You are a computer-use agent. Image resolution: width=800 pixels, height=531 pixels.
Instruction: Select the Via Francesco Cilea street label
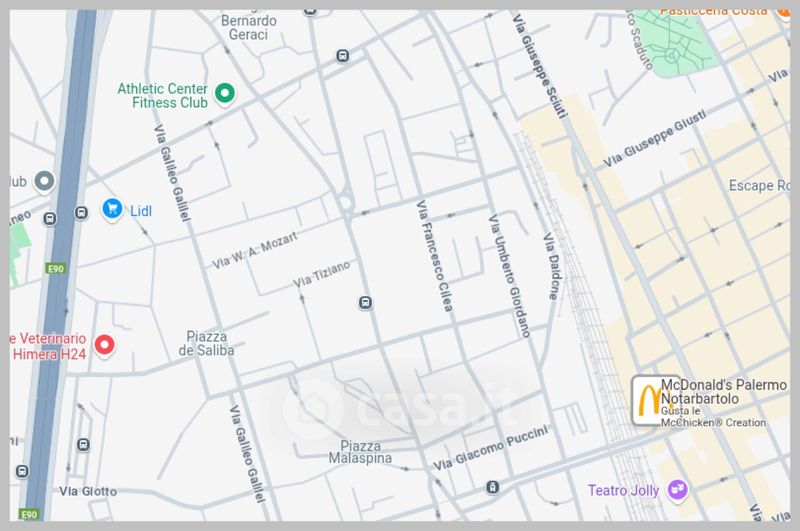[x=434, y=256]
